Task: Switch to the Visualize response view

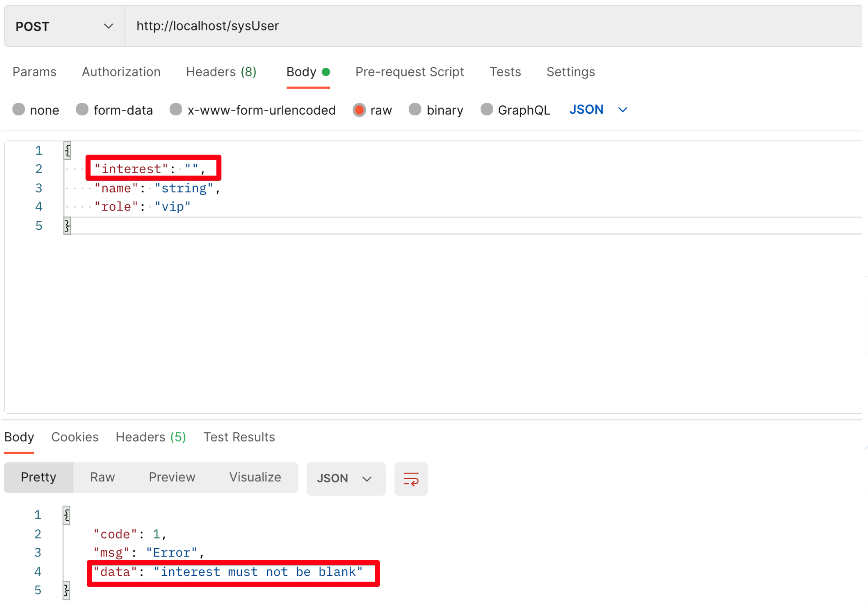Action: pyautogui.click(x=255, y=477)
